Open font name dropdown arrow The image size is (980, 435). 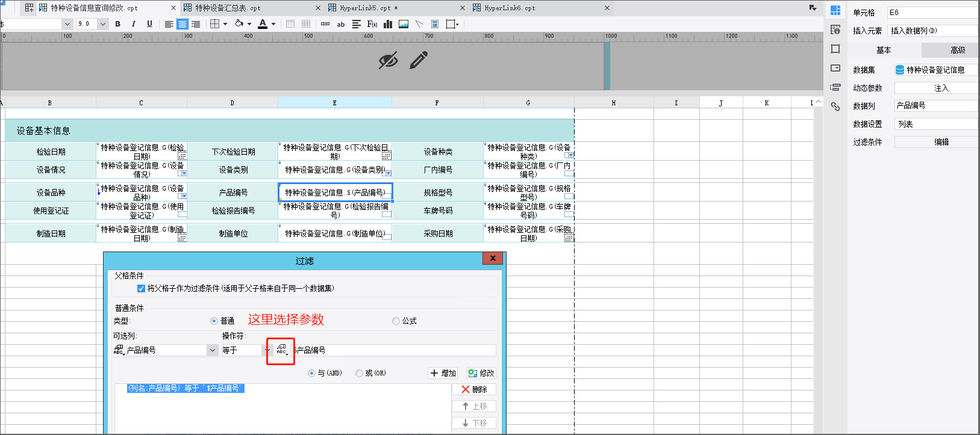(67, 24)
